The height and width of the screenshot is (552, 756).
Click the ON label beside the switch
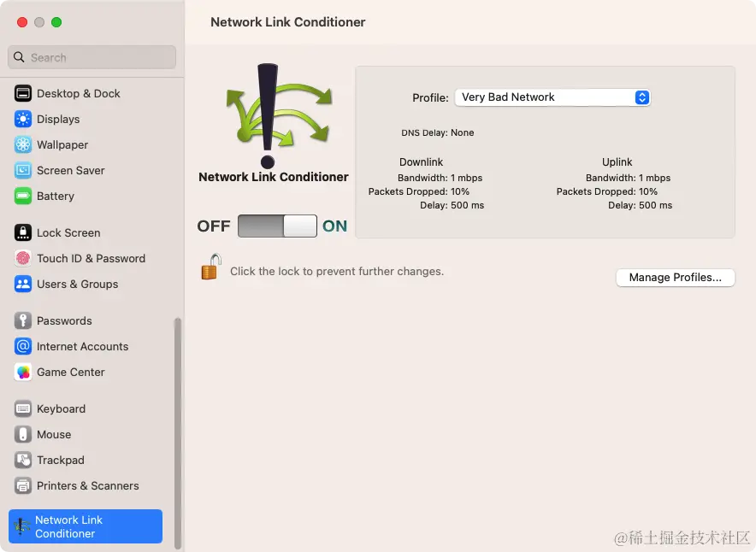(334, 226)
